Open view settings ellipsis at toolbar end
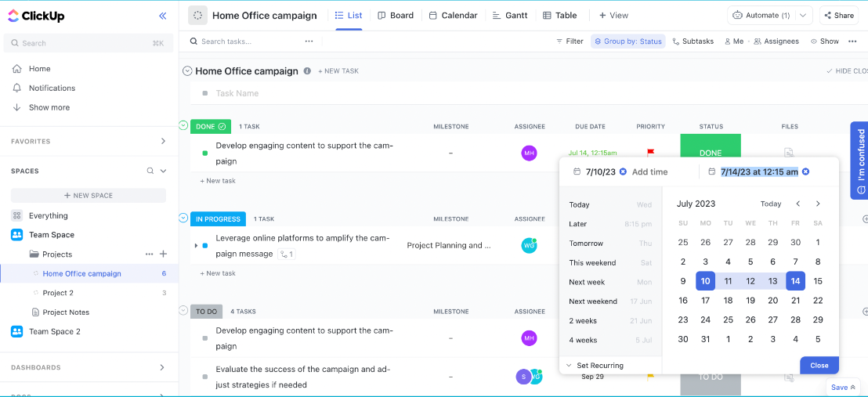868x397 pixels. coord(852,42)
